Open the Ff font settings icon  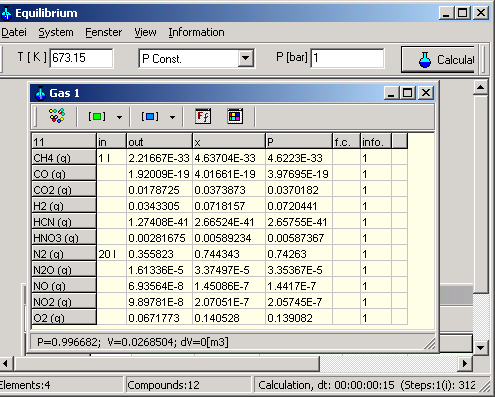[x=203, y=116]
